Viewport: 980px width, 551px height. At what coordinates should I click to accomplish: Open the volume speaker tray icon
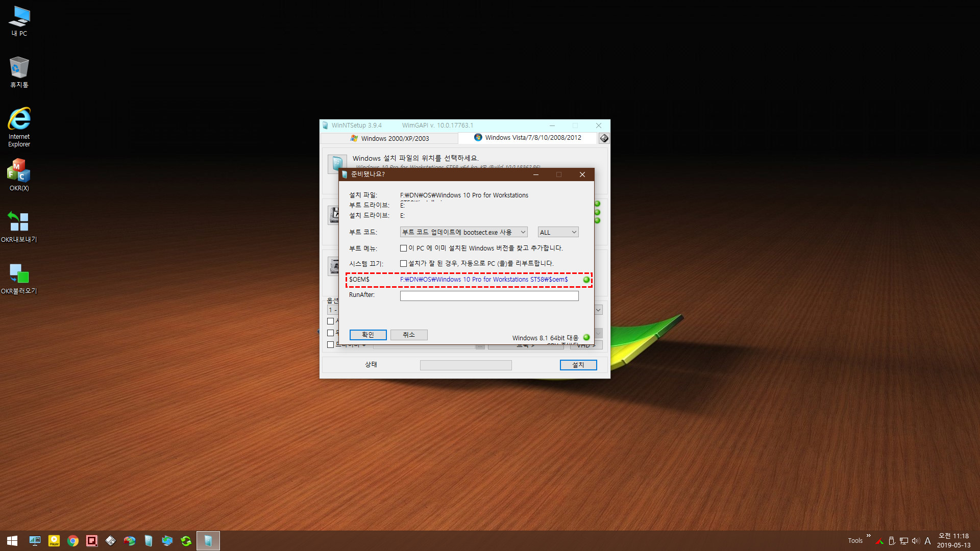coord(916,541)
